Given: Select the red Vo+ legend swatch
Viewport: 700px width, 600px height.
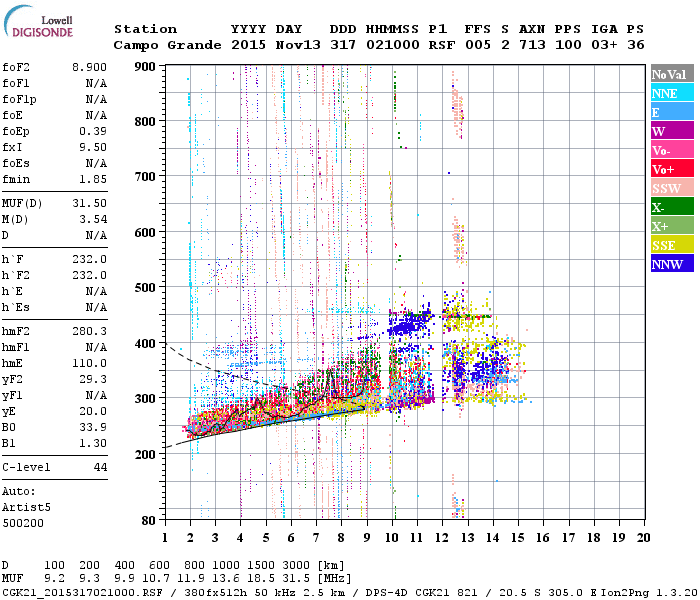Looking at the screenshot, I should click(x=672, y=169).
